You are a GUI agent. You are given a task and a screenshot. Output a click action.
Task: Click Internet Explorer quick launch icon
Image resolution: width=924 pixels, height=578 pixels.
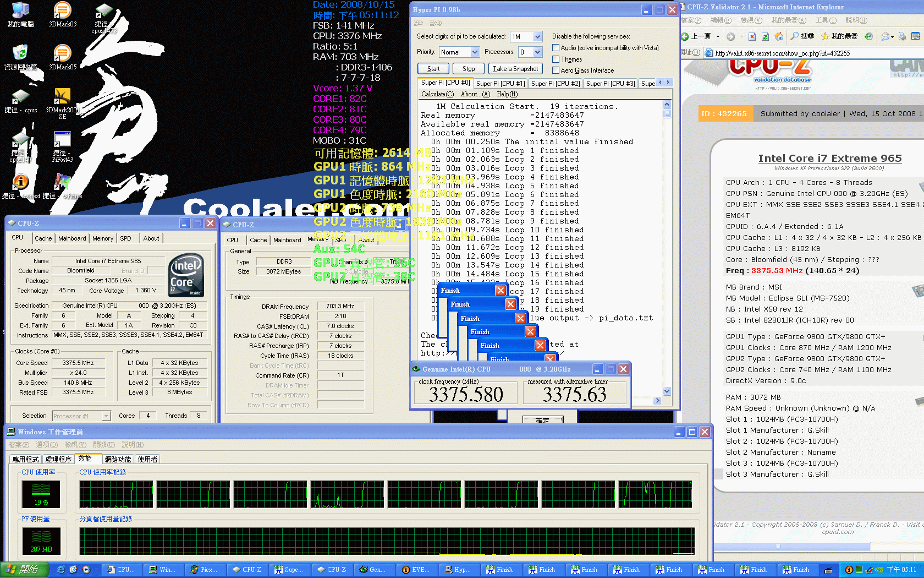point(61,570)
